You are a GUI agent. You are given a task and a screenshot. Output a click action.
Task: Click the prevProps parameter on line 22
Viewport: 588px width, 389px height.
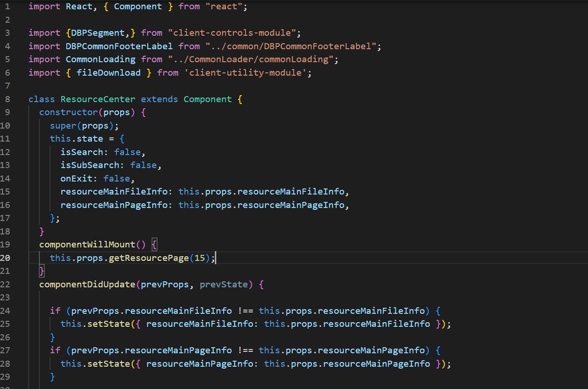click(x=165, y=285)
